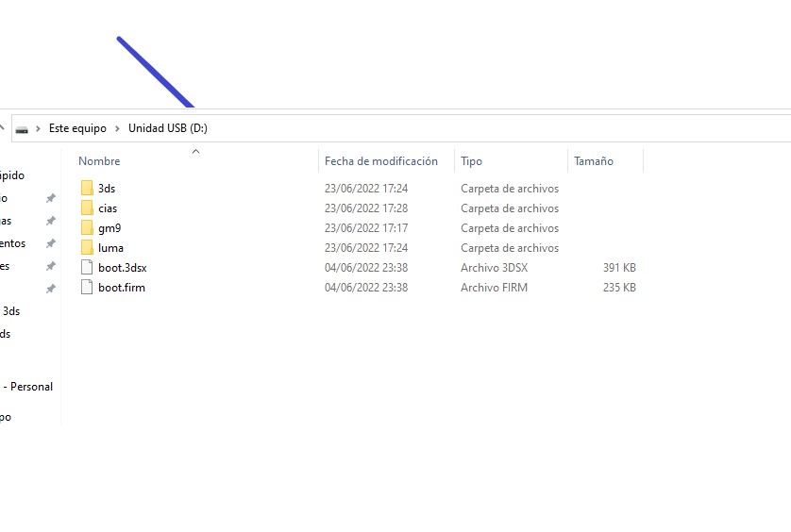Open the 3ds folder icon
791x532 pixels.
(x=87, y=188)
